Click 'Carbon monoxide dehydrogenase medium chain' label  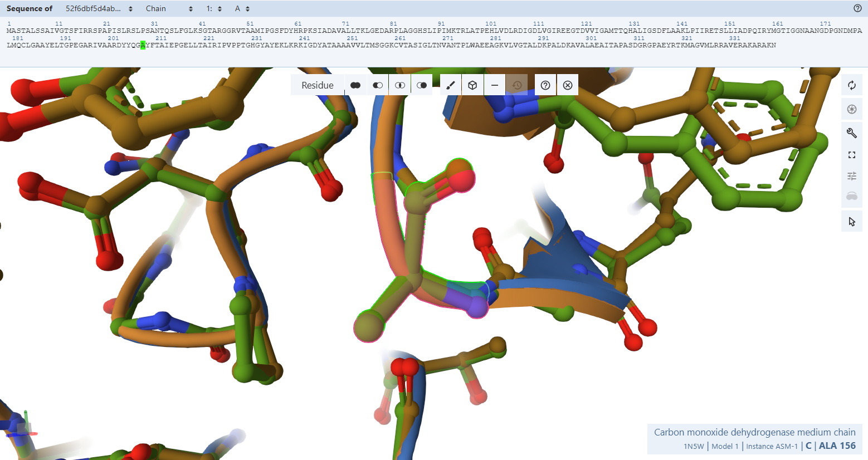click(x=755, y=432)
